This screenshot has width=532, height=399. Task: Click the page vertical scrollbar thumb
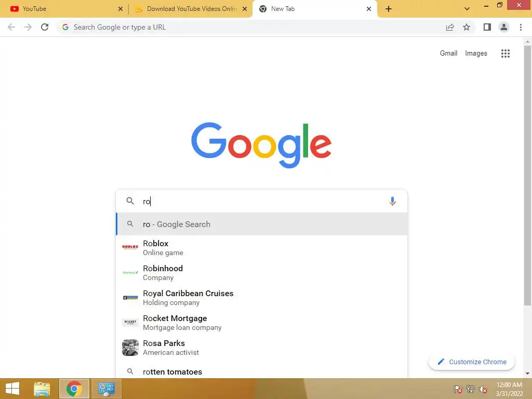click(x=527, y=175)
